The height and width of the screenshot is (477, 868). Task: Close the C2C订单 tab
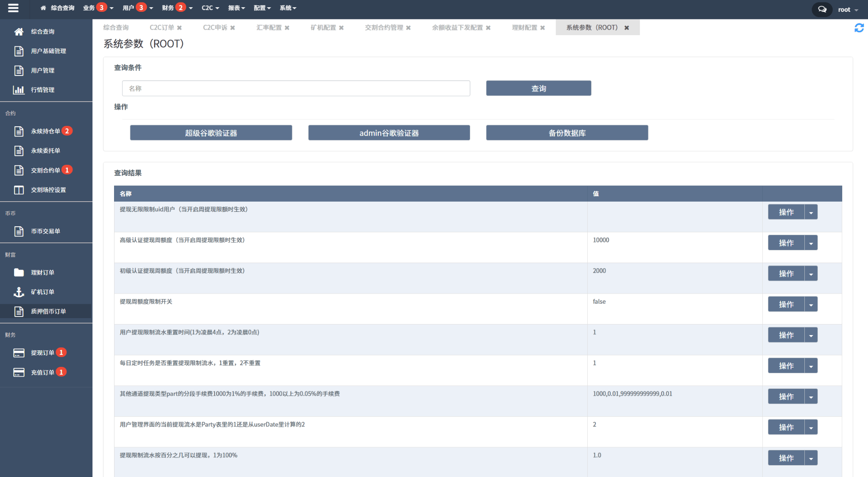pos(179,28)
